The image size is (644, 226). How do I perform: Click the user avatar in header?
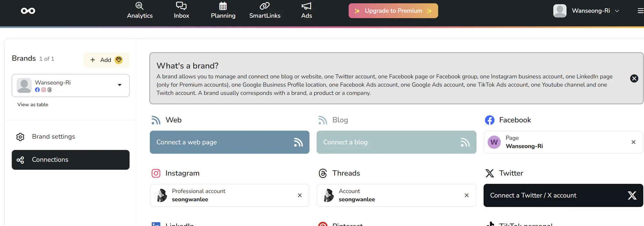click(560, 11)
